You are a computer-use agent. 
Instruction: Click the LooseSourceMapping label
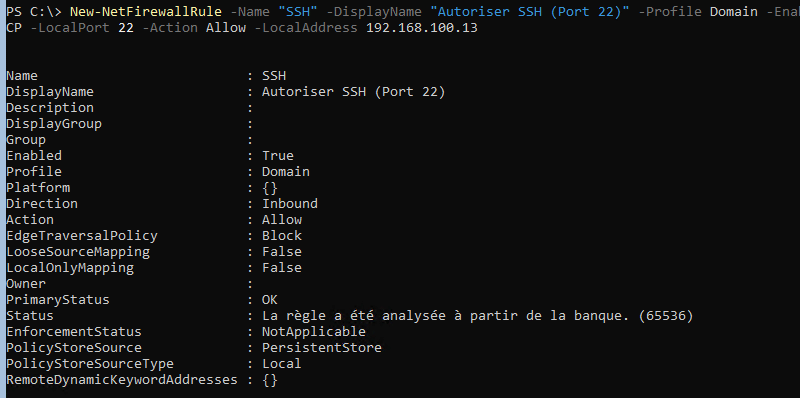tap(78, 252)
